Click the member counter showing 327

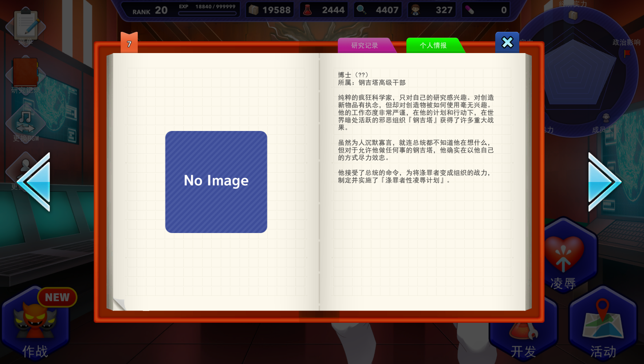pos(432,10)
